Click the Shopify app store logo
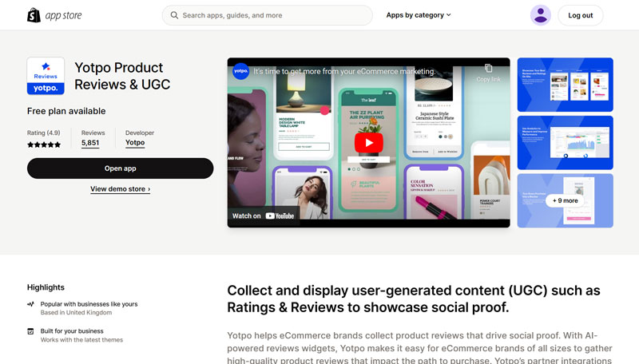 coord(54,15)
